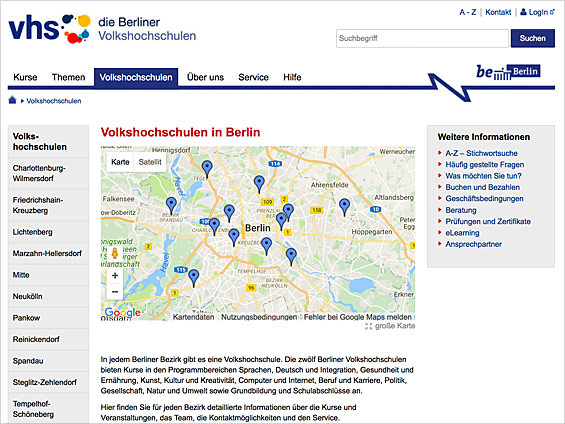The width and height of the screenshot is (565, 424).
Task: Select Neukölln in sidebar
Action: coord(48,296)
